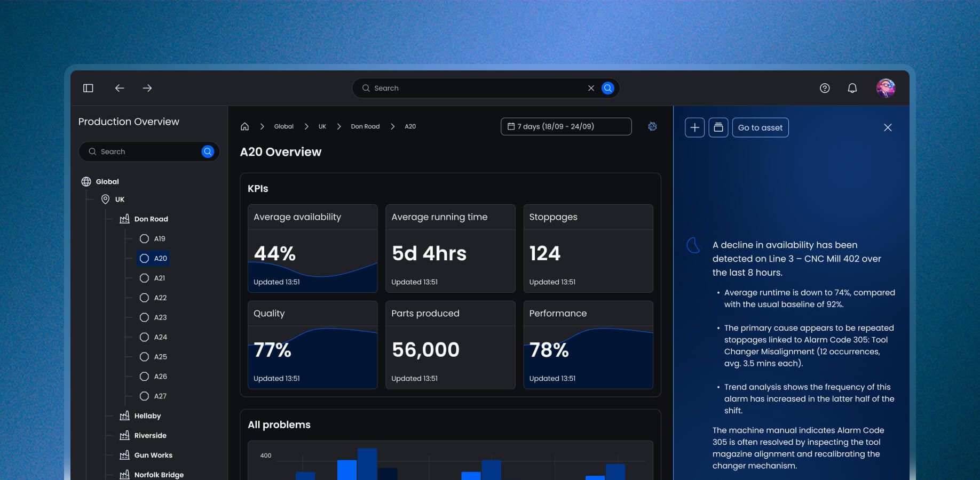Click the plus icon in assistant panel
This screenshot has width=980, height=480.
click(694, 127)
